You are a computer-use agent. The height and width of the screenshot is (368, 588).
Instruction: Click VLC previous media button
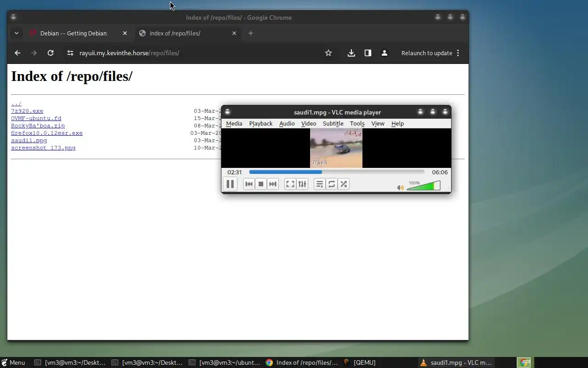pos(249,184)
